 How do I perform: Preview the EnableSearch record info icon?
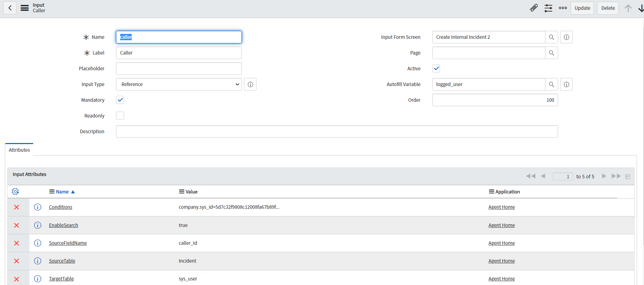tap(38, 225)
